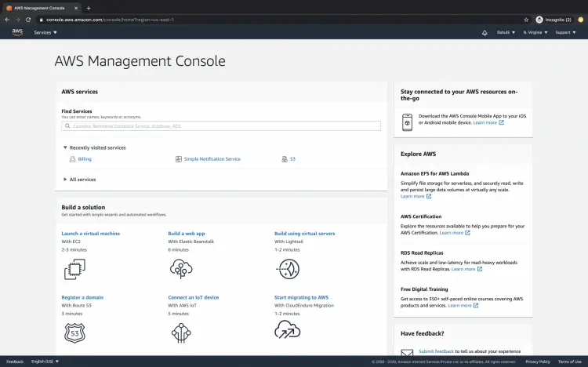The image size is (588, 367).
Task: Click the Route 53 shield icon
Action: (74, 332)
